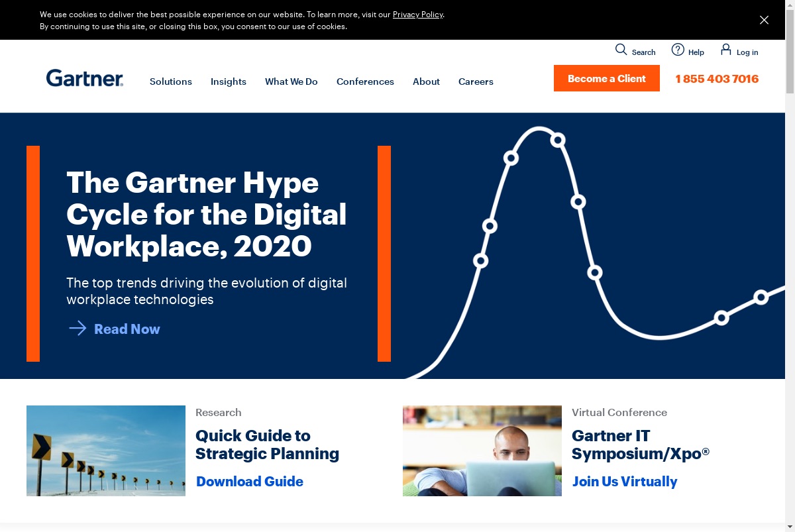Click the Gartner IT Symposium/Xpo title

coord(641,445)
